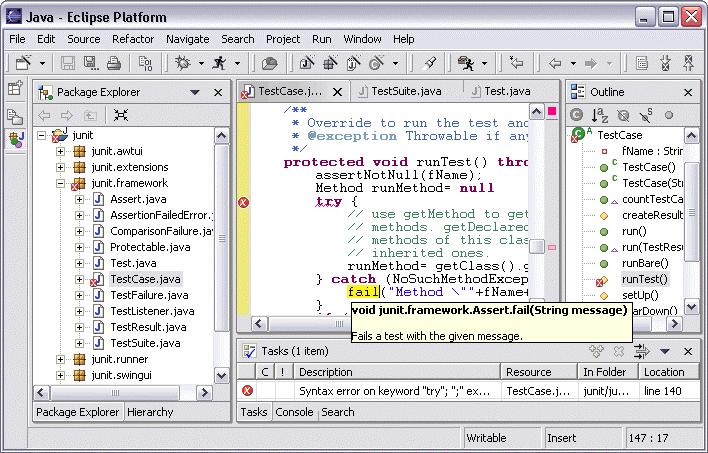
Task: Click the Tasks view Filter icon
Action: (642, 351)
